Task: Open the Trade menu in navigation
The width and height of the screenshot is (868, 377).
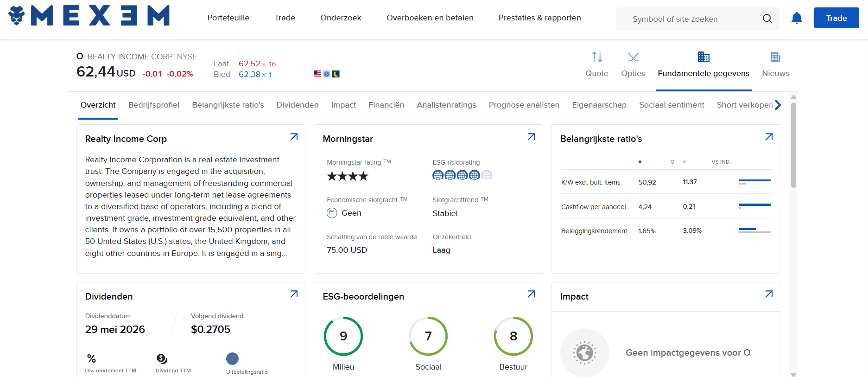Action: tap(285, 18)
